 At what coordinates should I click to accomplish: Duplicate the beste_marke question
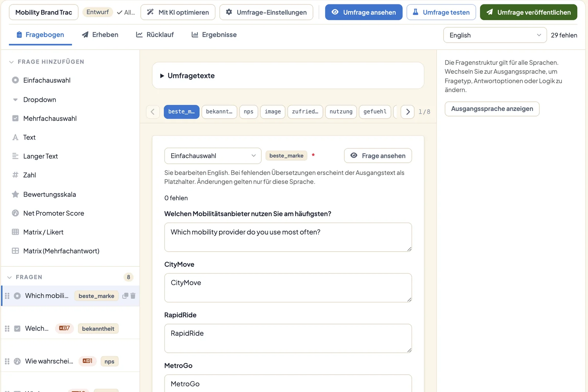125,296
